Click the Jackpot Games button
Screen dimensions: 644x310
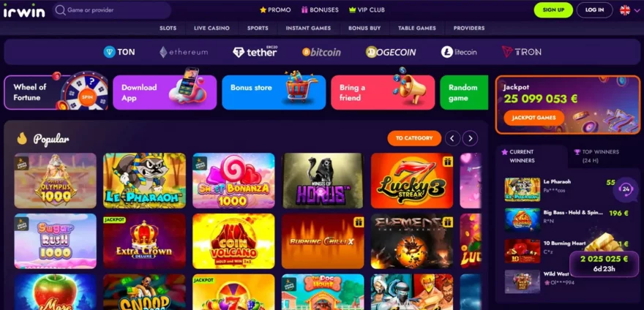pos(534,118)
